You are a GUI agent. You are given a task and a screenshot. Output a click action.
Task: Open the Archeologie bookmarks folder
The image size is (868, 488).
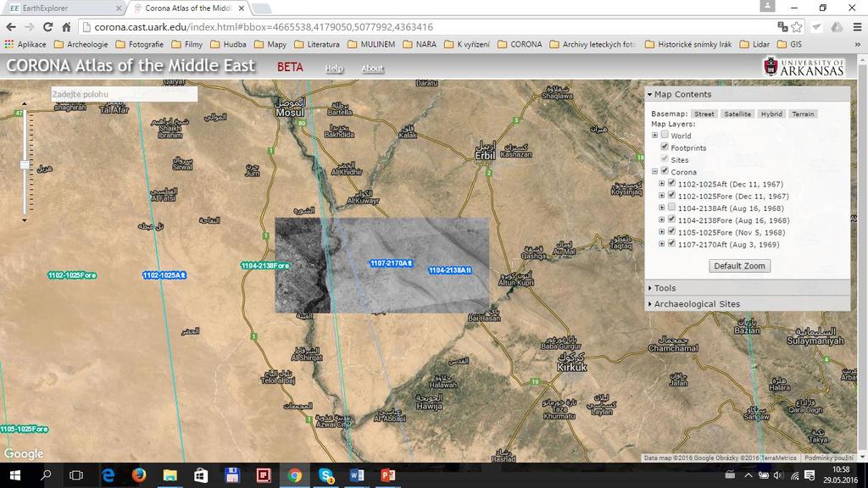(x=81, y=44)
